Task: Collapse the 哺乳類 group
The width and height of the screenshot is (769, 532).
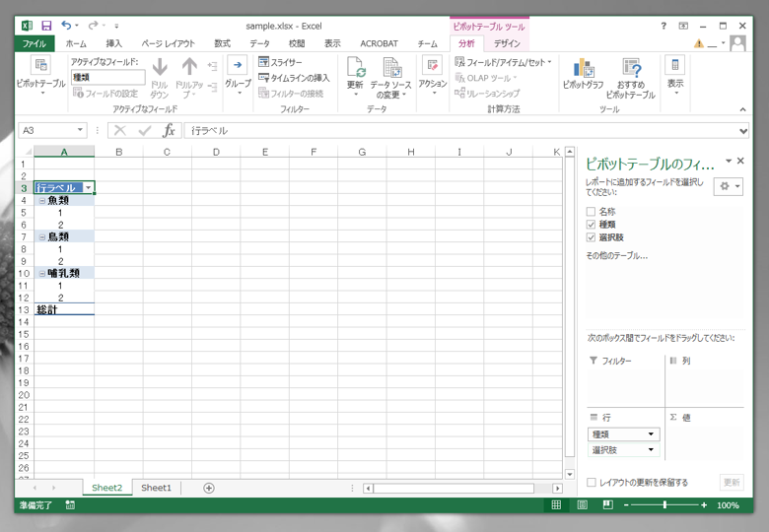Action: (42, 273)
